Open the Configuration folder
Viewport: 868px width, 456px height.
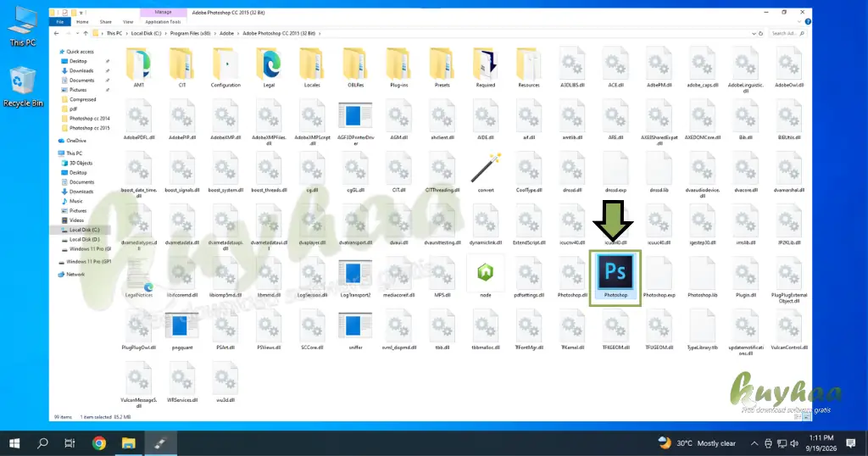tap(225, 67)
